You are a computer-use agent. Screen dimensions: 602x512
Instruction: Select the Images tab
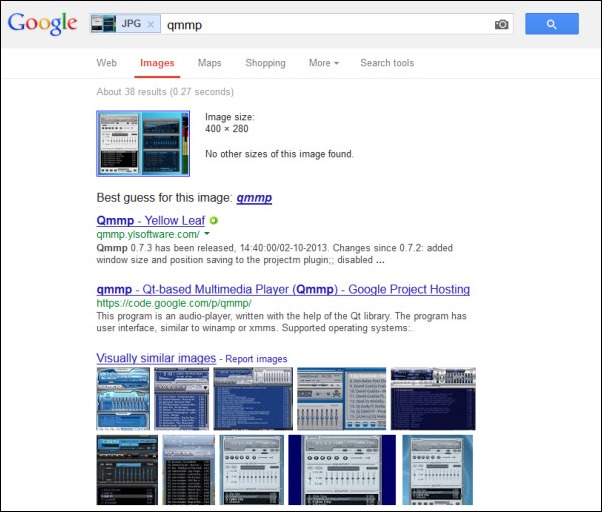point(157,63)
